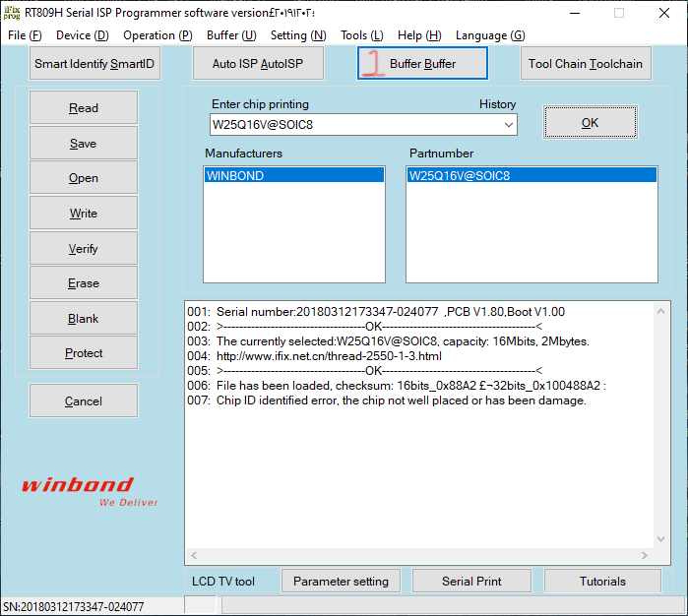The image size is (688, 616).
Task: Click the Verify button
Action: [84, 248]
